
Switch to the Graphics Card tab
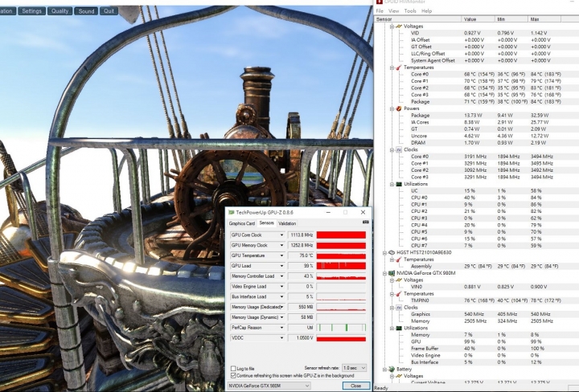point(242,223)
